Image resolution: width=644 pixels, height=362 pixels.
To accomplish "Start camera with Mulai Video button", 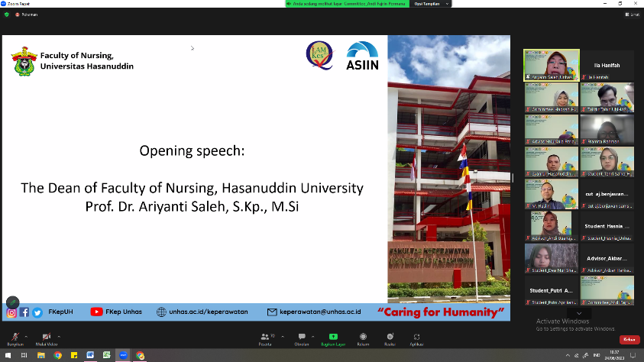I will point(47,337).
